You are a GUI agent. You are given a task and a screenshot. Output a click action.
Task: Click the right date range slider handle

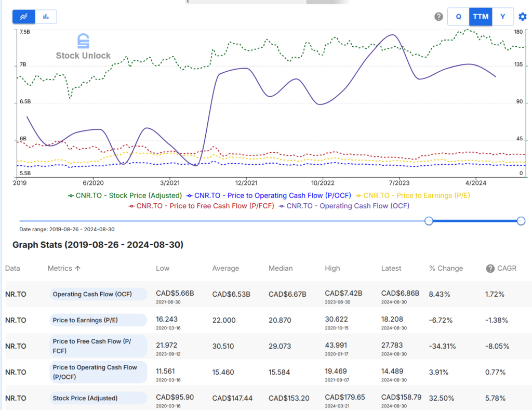pyautogui.click(x=521, y=221)
